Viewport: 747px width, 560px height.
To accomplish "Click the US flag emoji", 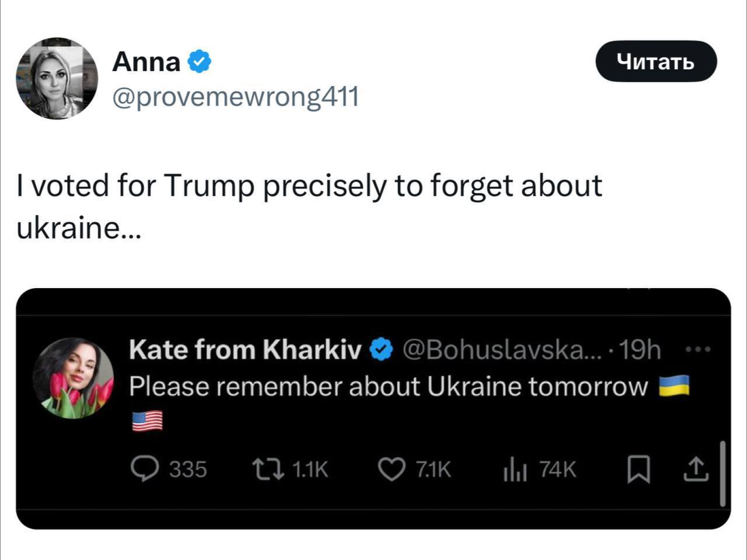I will click(147, 421).
